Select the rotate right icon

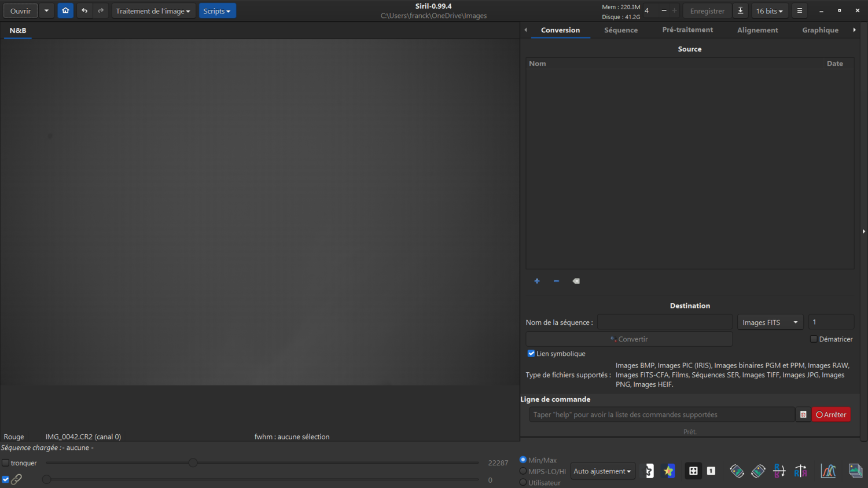pos(758,471)
